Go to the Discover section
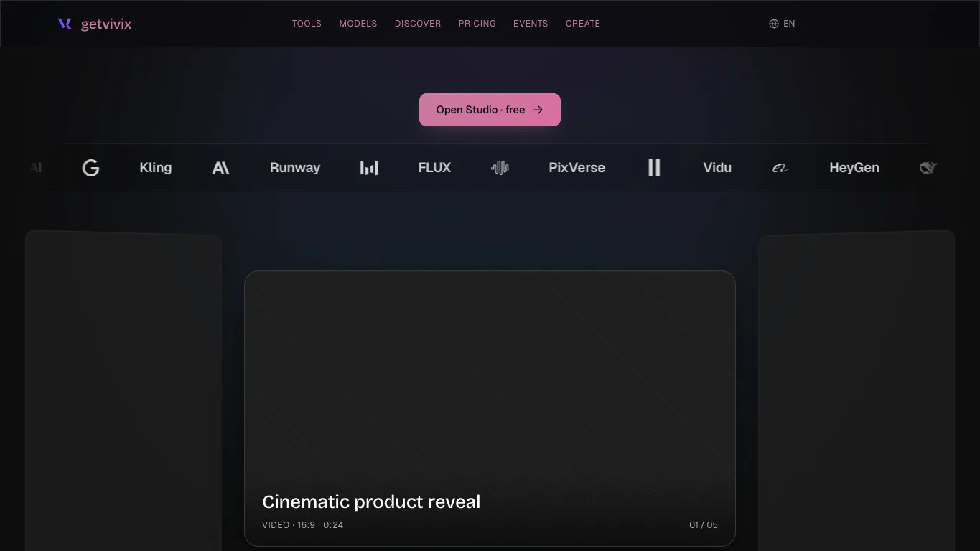 pyautogui.click(x=418, y=24)
